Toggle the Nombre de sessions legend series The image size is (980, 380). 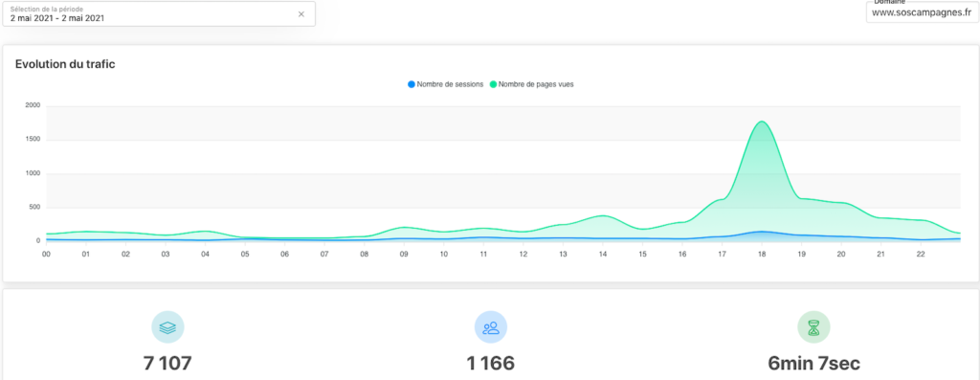(x=445, y=84)
